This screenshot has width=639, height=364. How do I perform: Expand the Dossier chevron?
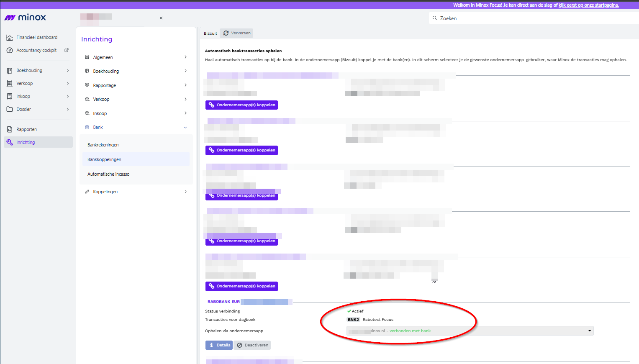point(68,109)
